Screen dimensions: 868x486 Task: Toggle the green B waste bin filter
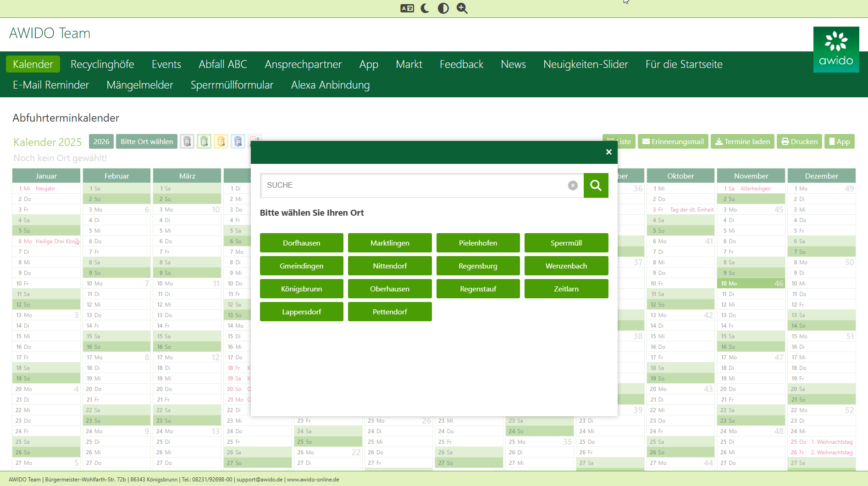tap(204, 142)
